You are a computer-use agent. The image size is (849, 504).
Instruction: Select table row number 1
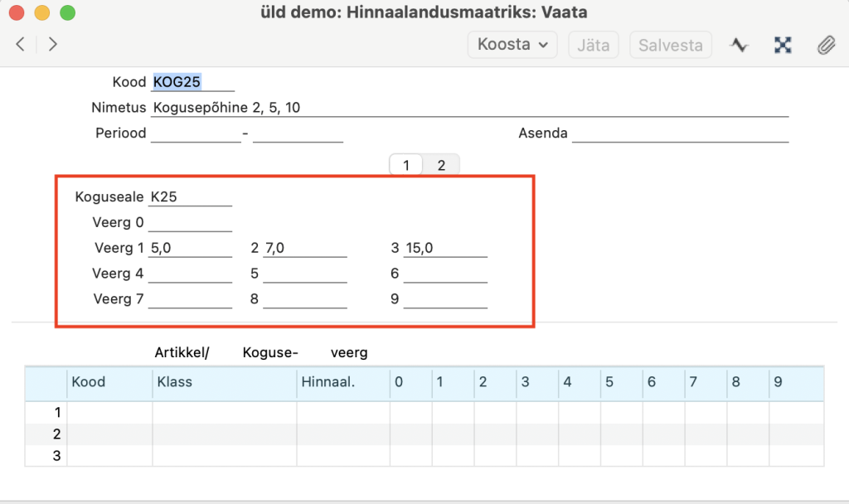point(46,413)
